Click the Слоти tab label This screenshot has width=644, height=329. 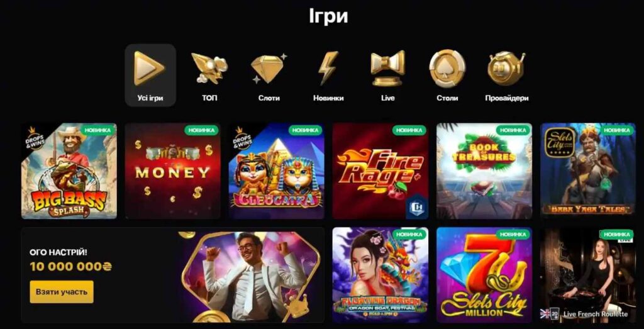pyautogui.click(x=269, y=98)
